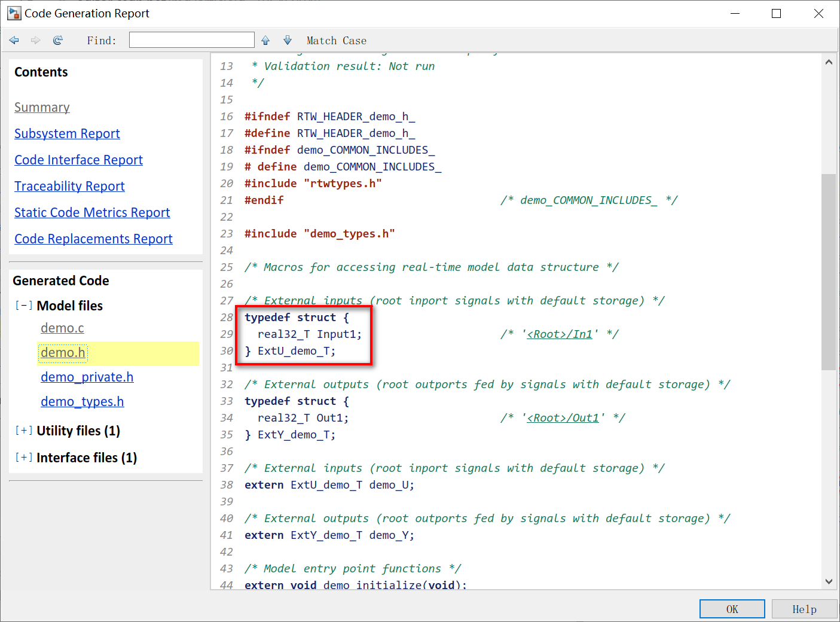This screenshot has height=622, width=840.
Task: Find next match with the down arrow
Action: coord(288,40)
